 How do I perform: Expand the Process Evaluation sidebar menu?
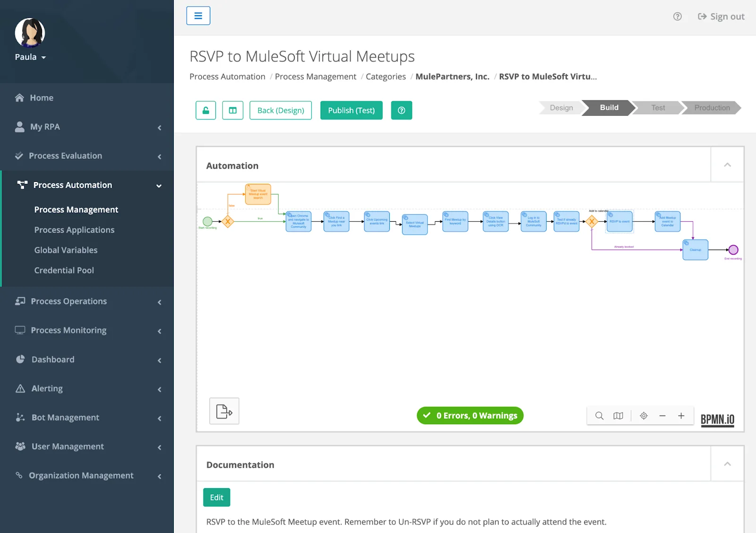click(x=87, y=156)
